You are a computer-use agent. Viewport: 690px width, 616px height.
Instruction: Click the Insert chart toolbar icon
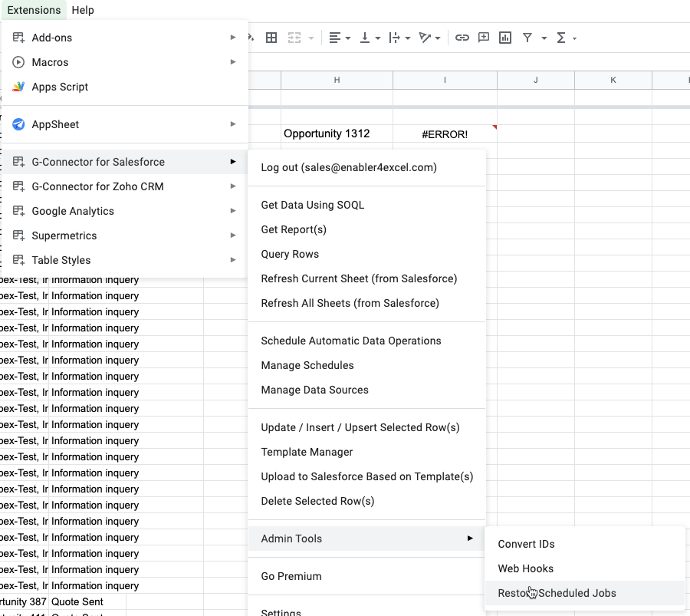coord(505,38)
